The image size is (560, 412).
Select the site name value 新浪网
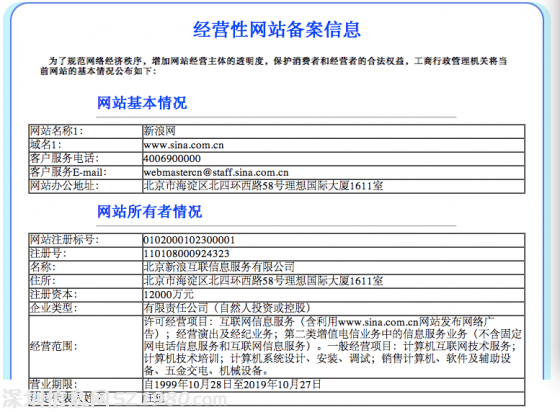pos(159,131)
